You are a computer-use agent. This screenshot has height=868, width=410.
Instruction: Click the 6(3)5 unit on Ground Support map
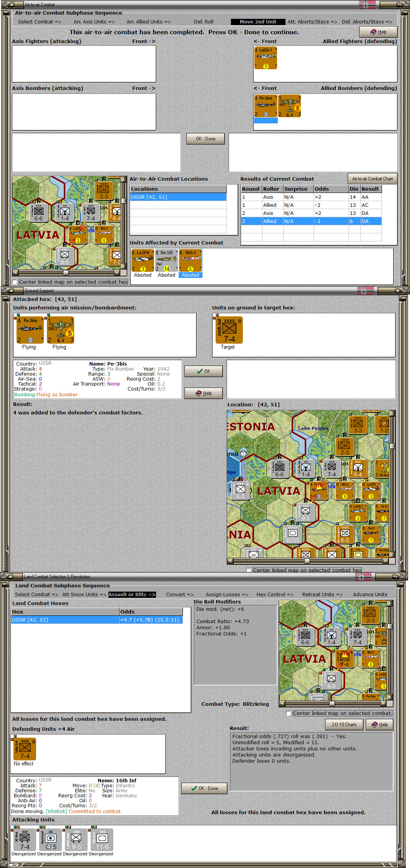293,535
